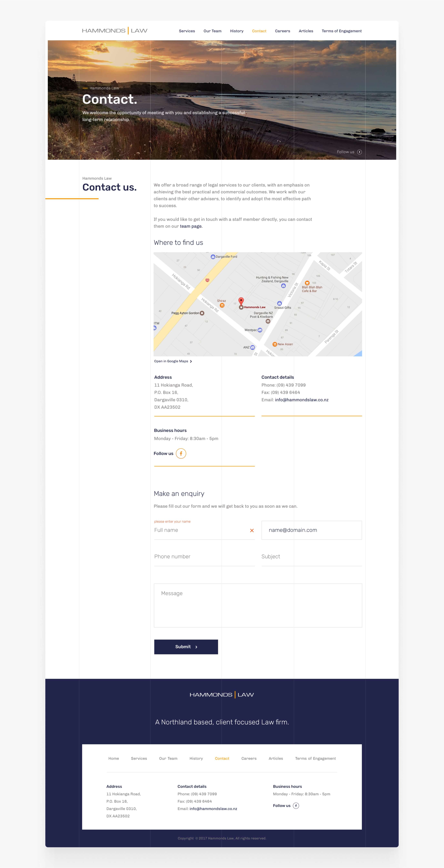This screenshot has height=868, width=444.
Task: Click the Hammonds Law footer logo
Action: coord(222,695)
